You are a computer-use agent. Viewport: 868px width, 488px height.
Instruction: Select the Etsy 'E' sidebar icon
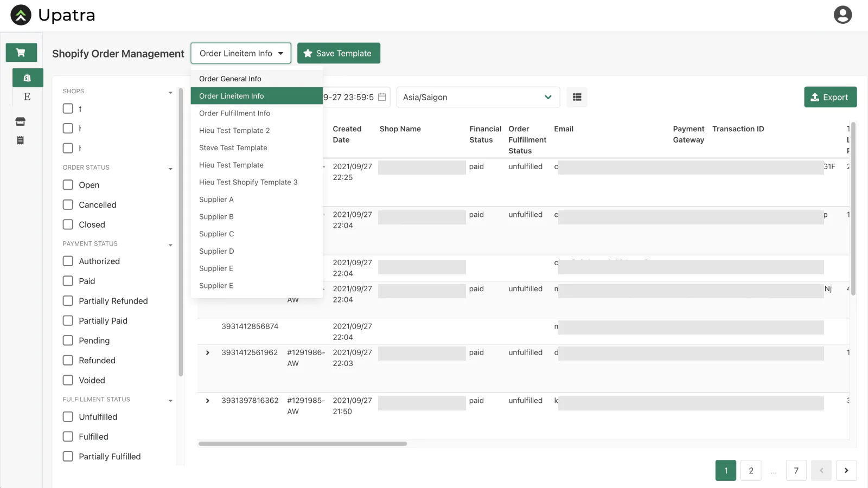pos(27,97)
